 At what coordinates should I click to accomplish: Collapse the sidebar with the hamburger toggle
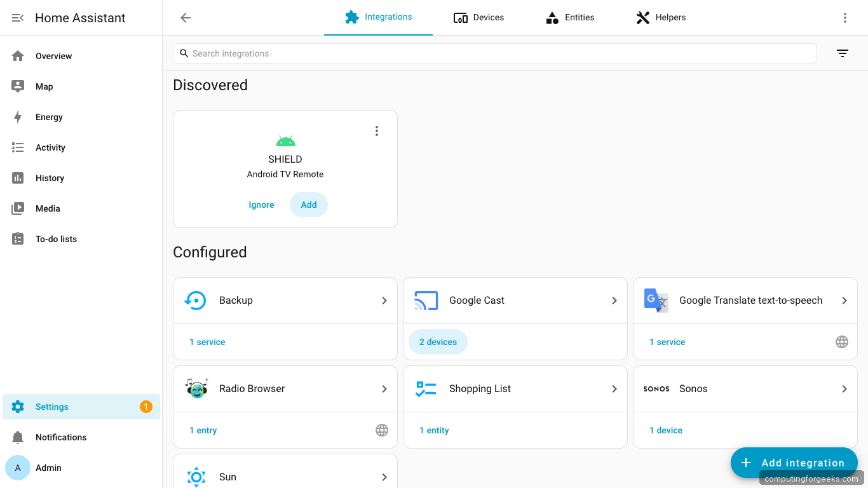17,17
